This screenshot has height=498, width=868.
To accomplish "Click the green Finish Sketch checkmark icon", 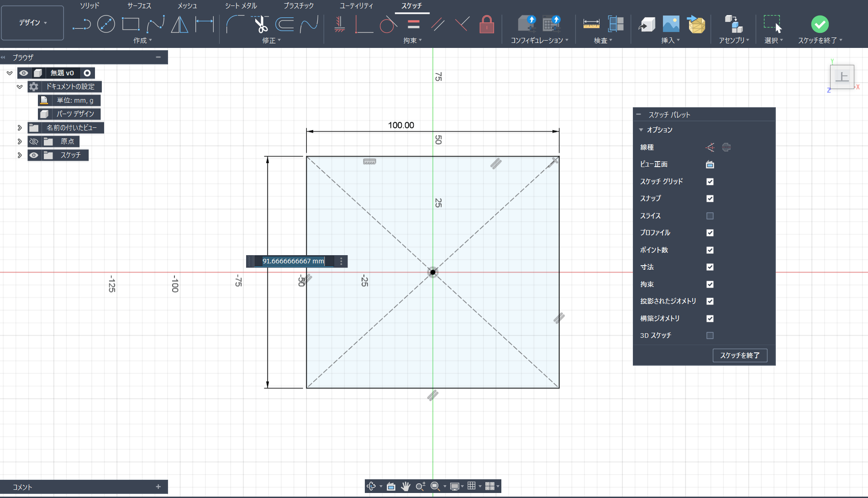I will point(820,24).
